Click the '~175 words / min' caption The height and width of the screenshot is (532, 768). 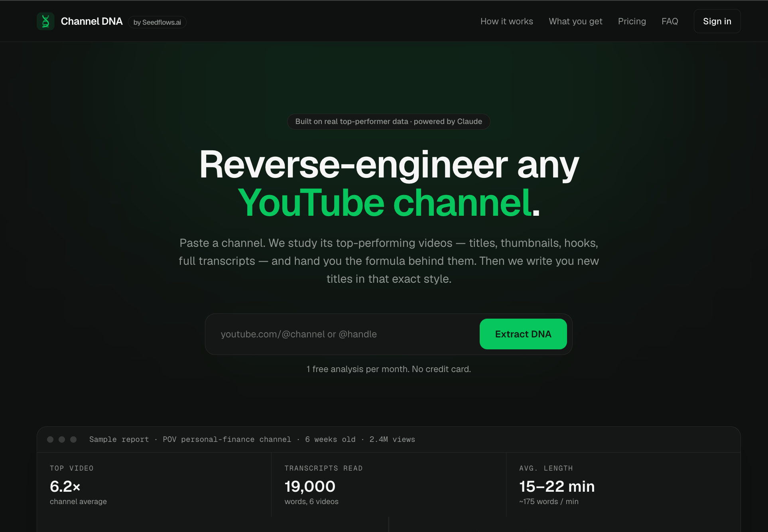(x=549, y=502)
